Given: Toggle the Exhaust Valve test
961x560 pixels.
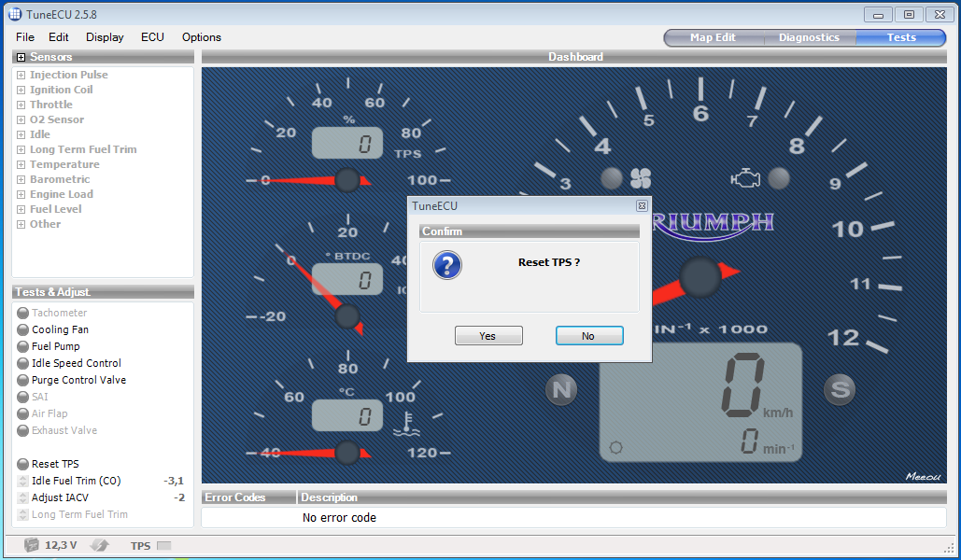Looking at the screenshot, I should click(23, 430).
